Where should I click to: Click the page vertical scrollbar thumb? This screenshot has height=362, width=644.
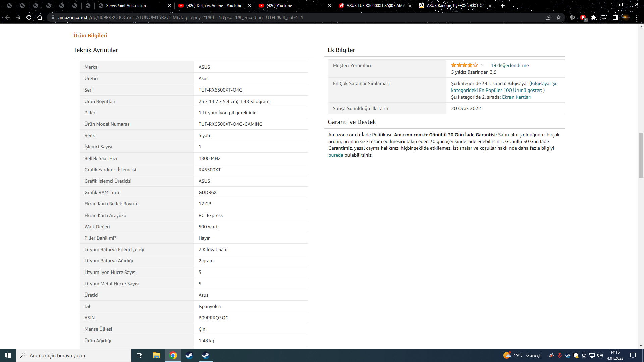pyautogui.click(x=641, y=155)
